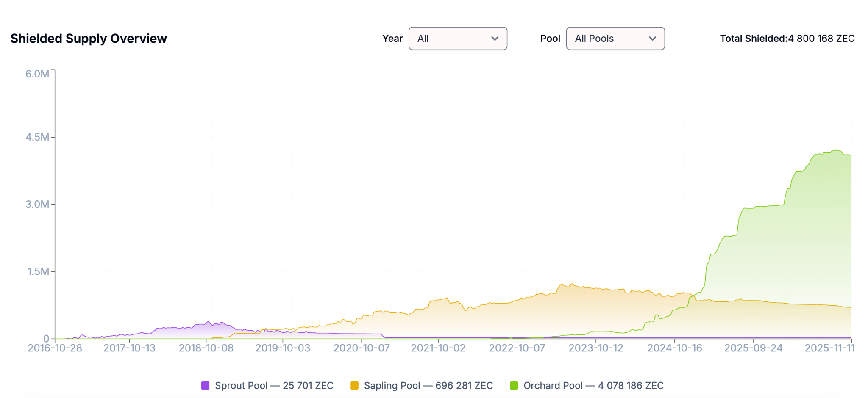This screenshot has height=398, width=868.
Task: Toggle the Orchard Pool legend label
Action: tap(593, 386)
